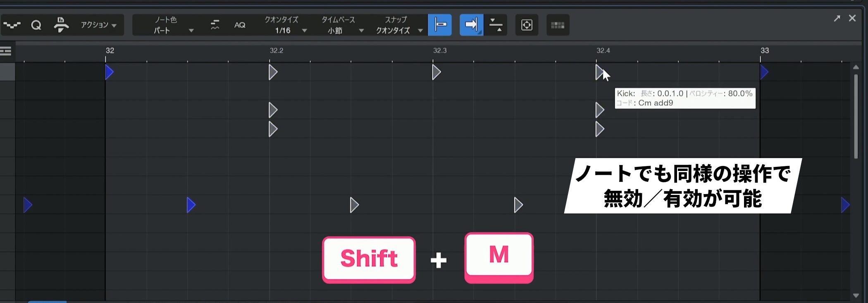Detach the editor with the arrow icon
The height and width of the screenshot is (303, 868).
(837, 18)
